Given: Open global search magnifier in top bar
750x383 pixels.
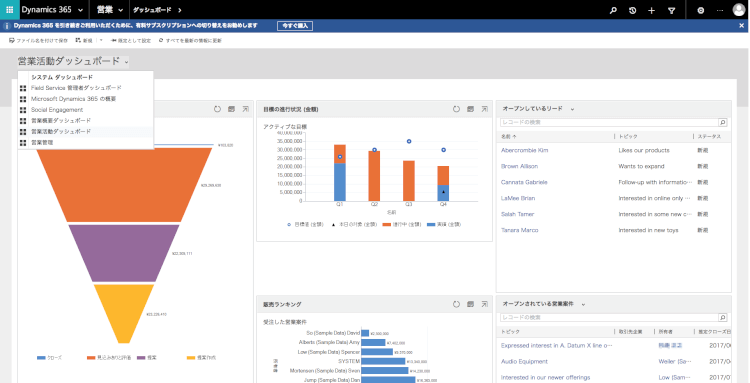Looking at the screenshot, I should (613, 10).
